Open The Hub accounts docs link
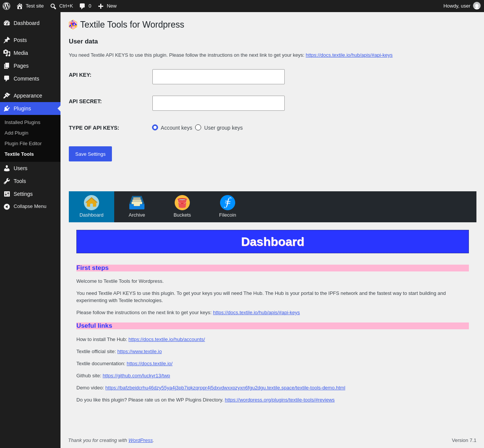Screen dimensions: 484x448 [167, 339]
